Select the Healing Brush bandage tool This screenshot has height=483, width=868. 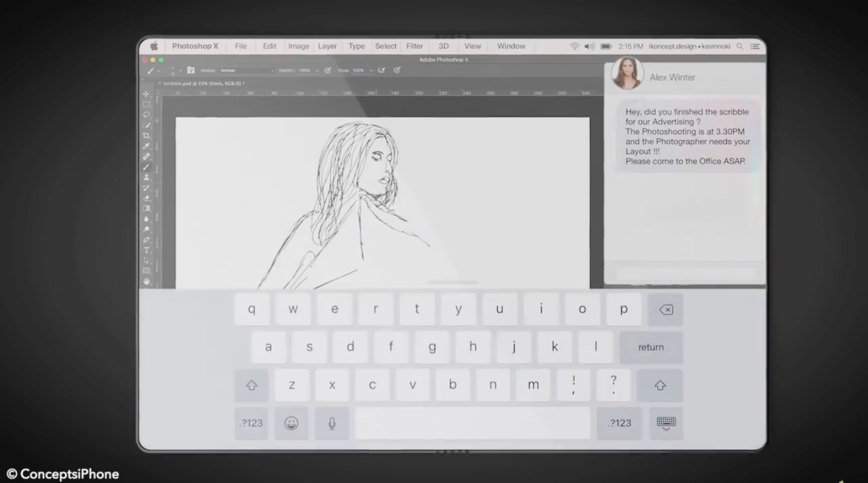click(x=146, y=156)
